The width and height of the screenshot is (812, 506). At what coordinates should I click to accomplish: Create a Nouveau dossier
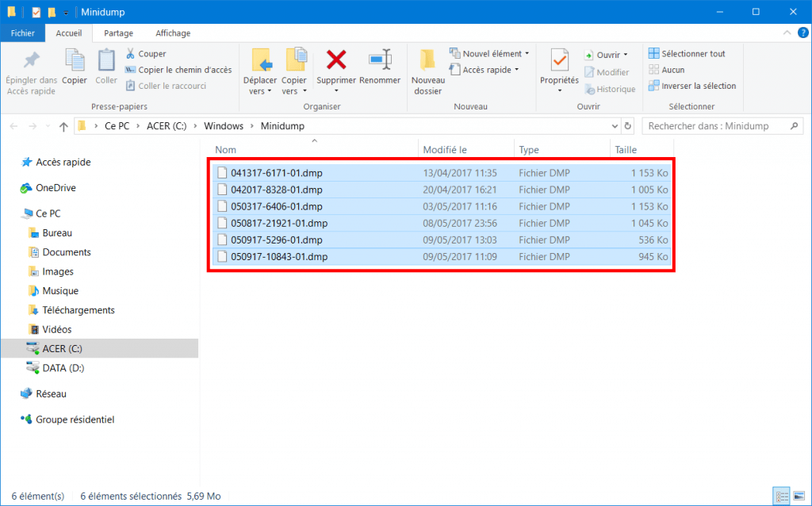427,71
